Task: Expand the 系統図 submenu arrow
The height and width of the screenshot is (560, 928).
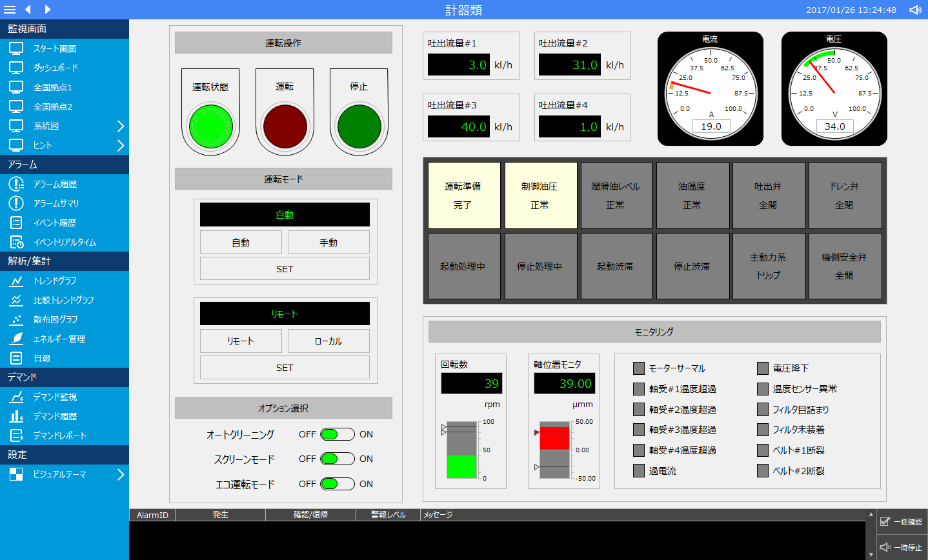Action: (120, 126)
